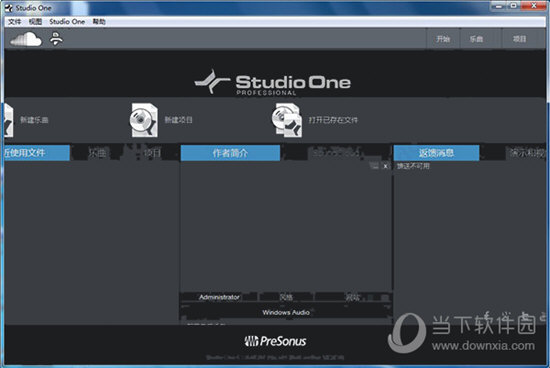550x368 pixels.
Task: Select the 作者简介 artist profile tab
Action: point(230,153)
